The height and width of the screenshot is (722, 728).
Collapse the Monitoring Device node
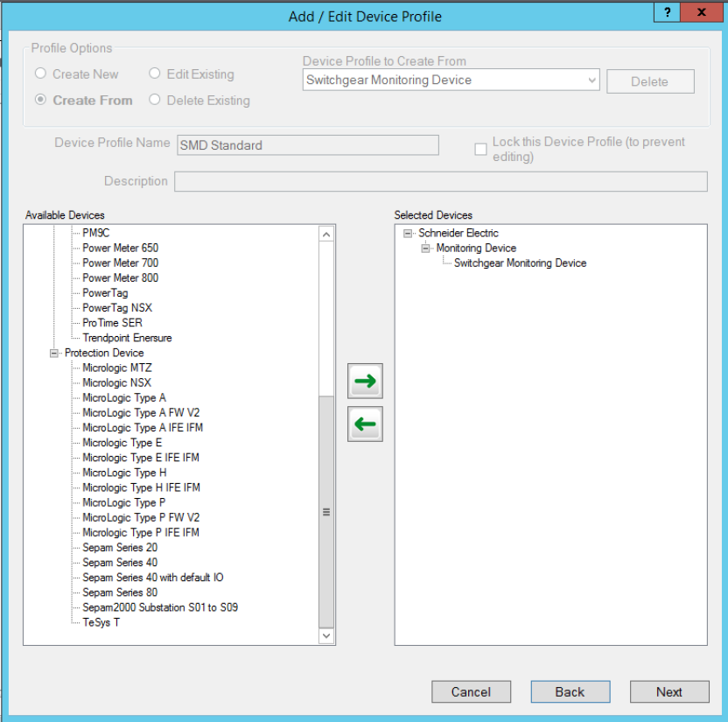(x=425, y=248)
